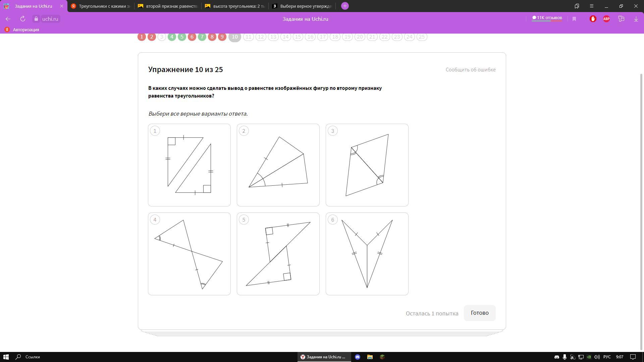The height and width of the screenshot is (362, 644).
Task: Click the browser back arrow
Action: point(8,19)
